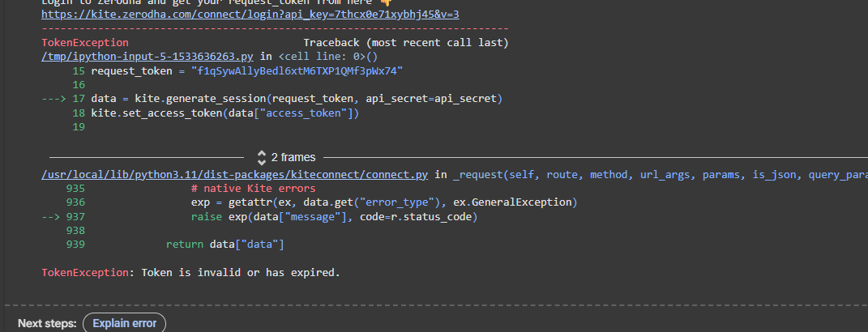Click the arrow marker beside line 17
Viewport: 868px width, 332px height.
[x=53, y=99]
